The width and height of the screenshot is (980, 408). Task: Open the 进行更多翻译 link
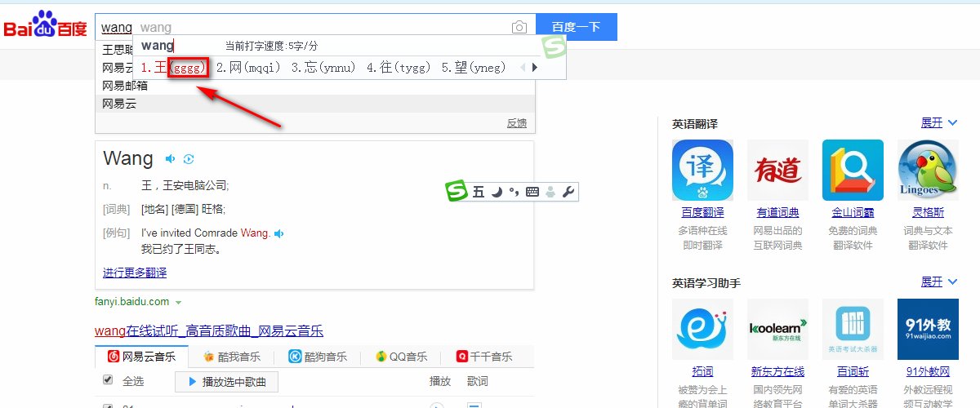pyautogui.click(x=135, y=273)
